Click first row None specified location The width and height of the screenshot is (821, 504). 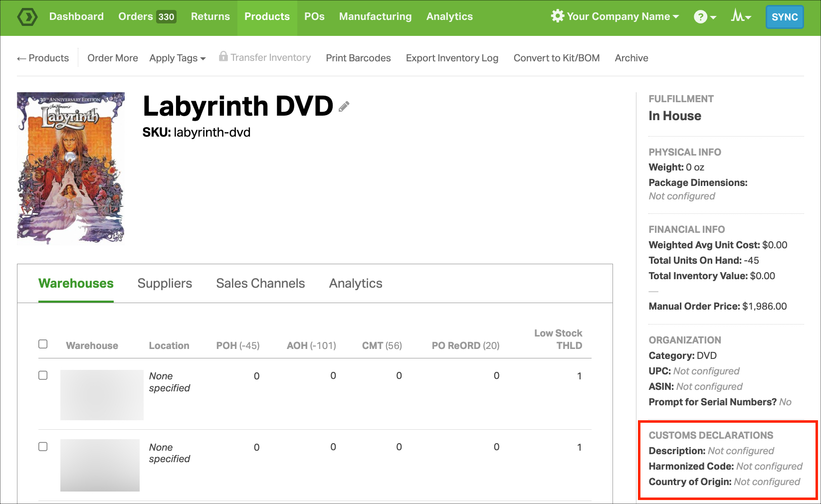[x=170, y=382]
